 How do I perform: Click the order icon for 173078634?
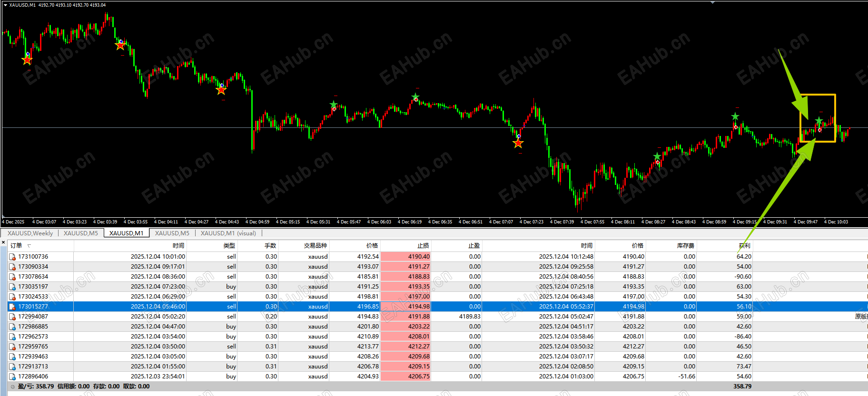click(12, 277)
